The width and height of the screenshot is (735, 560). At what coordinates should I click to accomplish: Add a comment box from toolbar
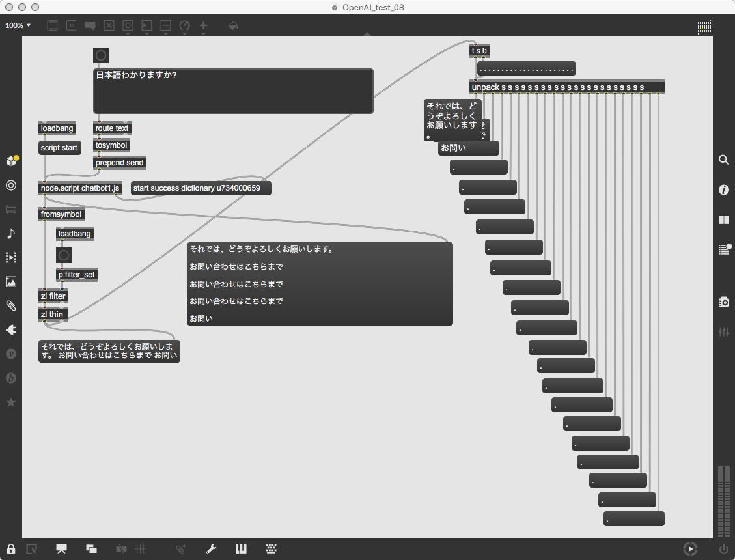90,25
